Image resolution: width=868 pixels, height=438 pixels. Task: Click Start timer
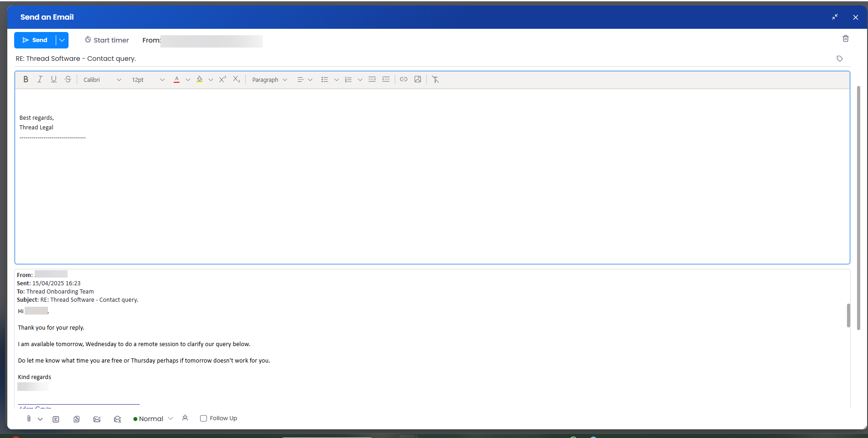pos(107,40)
